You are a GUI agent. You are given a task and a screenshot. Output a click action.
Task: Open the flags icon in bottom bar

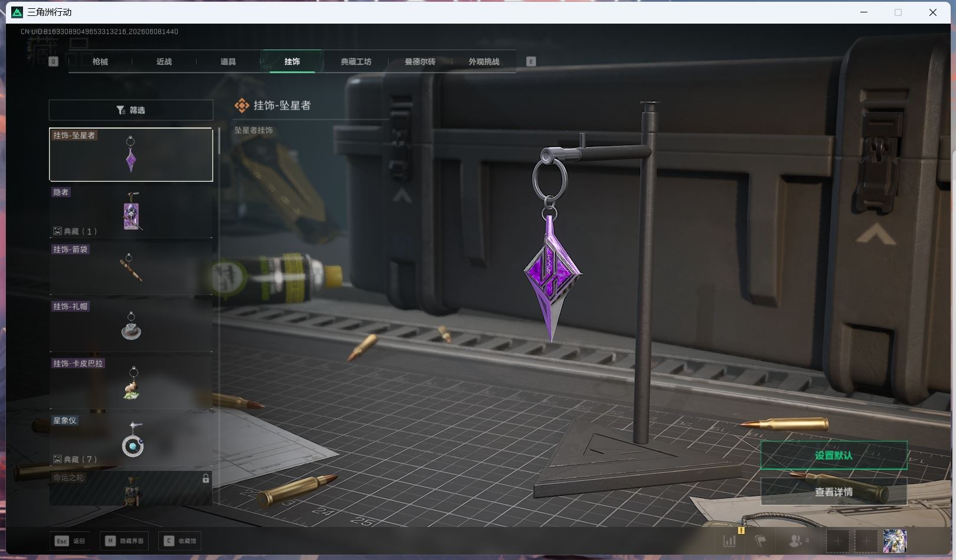pyautogui.click(x=761, y=541)
